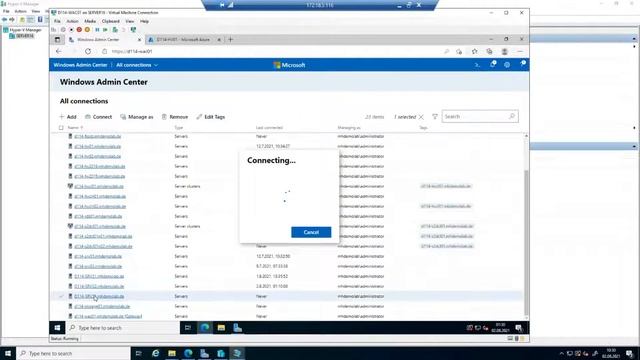
Task: Open the Edge profile avatar
Action: click(504, 51)
